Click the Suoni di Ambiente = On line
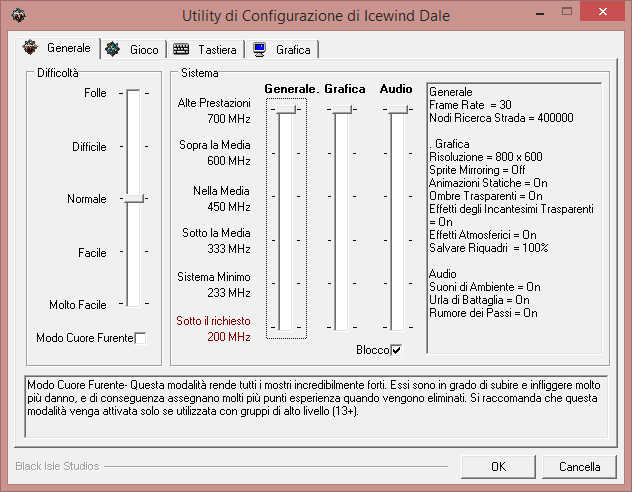This screenshot has width=632, height=492. [484, 287]
